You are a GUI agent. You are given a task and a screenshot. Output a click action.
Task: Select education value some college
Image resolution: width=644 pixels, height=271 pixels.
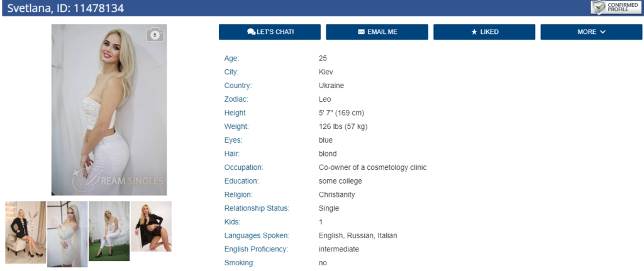coord(340,180)
